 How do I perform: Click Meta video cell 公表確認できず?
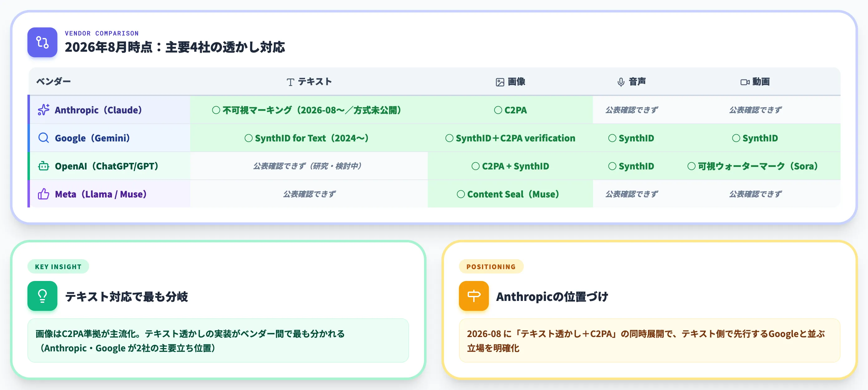(755, 194)
